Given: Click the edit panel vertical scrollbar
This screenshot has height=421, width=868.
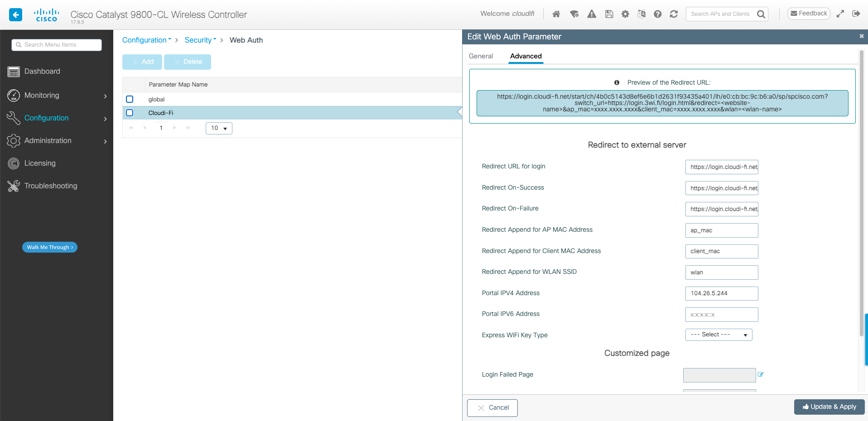Looking at the screenshot, I should (861, 192).
